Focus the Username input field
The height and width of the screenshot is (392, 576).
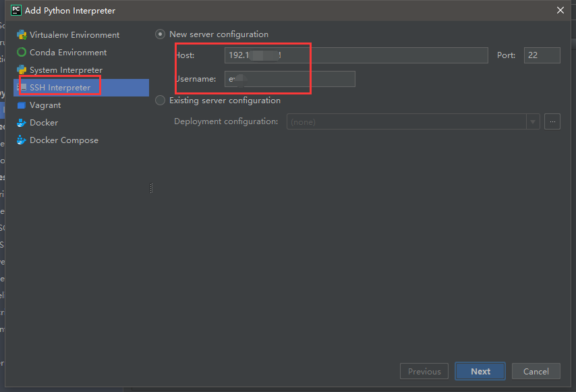290,79
